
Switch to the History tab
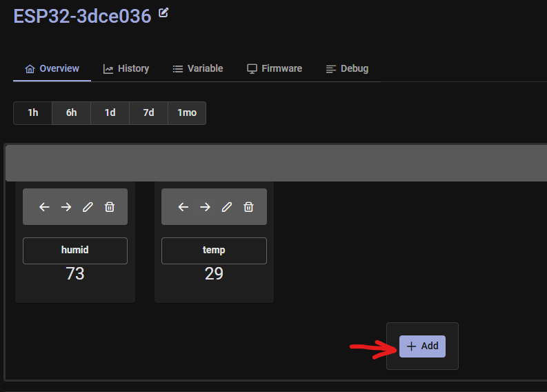coord(126,68)
